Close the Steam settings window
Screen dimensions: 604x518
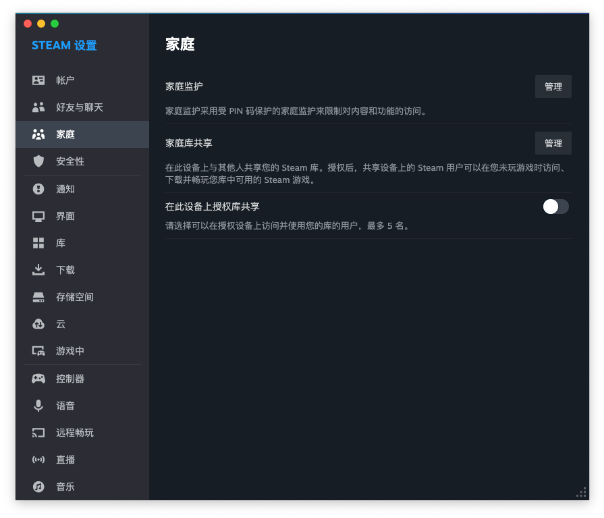tap(28, 24)
